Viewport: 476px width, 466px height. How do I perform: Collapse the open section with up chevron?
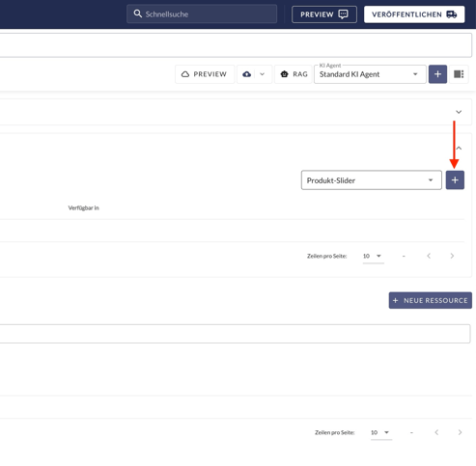(x=459, y=148)
